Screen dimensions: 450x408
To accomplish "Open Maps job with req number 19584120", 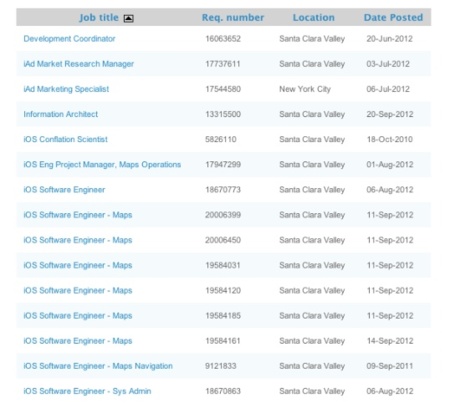I will pos(78,290).
